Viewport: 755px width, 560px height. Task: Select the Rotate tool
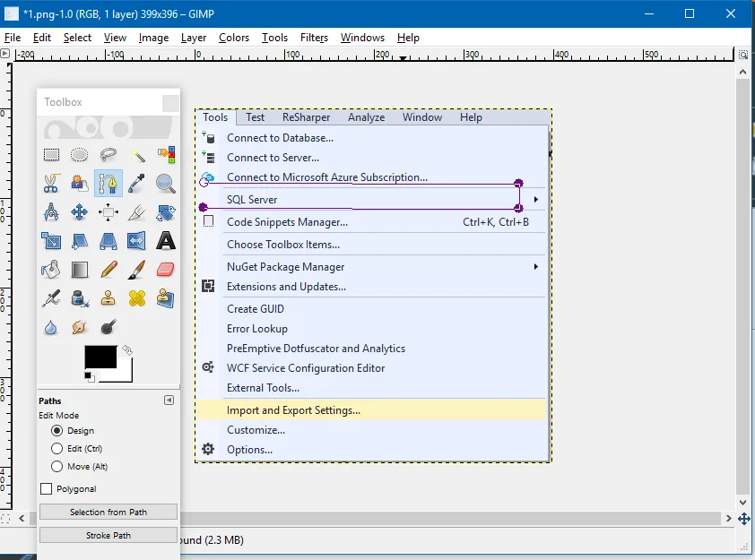[166, 211]
